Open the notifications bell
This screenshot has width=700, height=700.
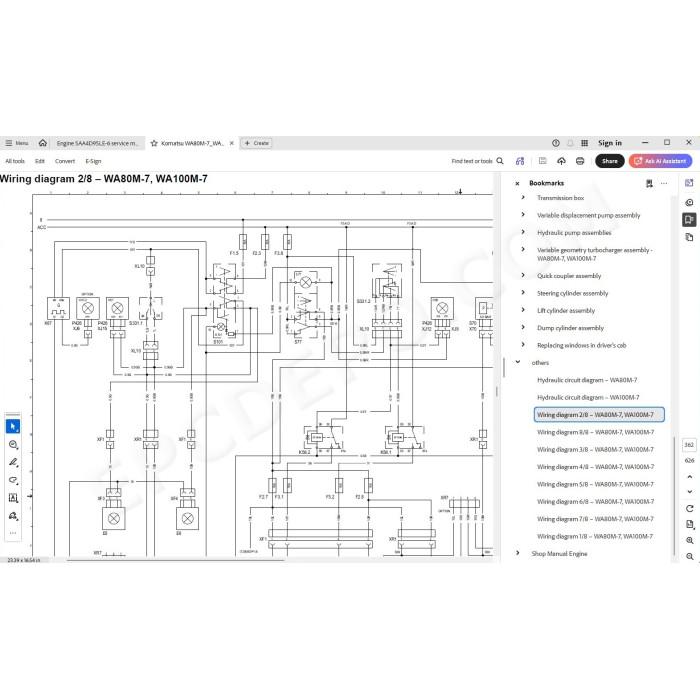(x=570, y=143)
